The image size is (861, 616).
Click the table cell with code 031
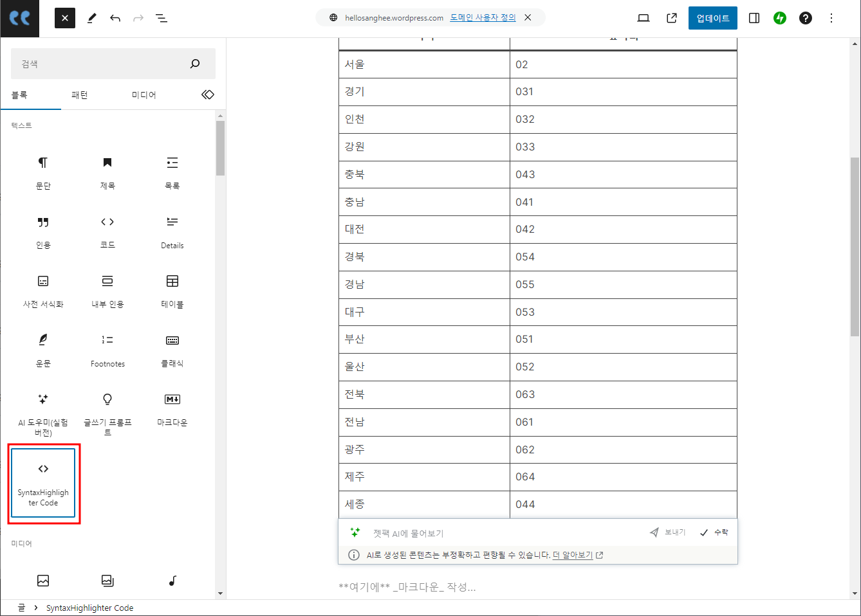click(x=623, y=92)
